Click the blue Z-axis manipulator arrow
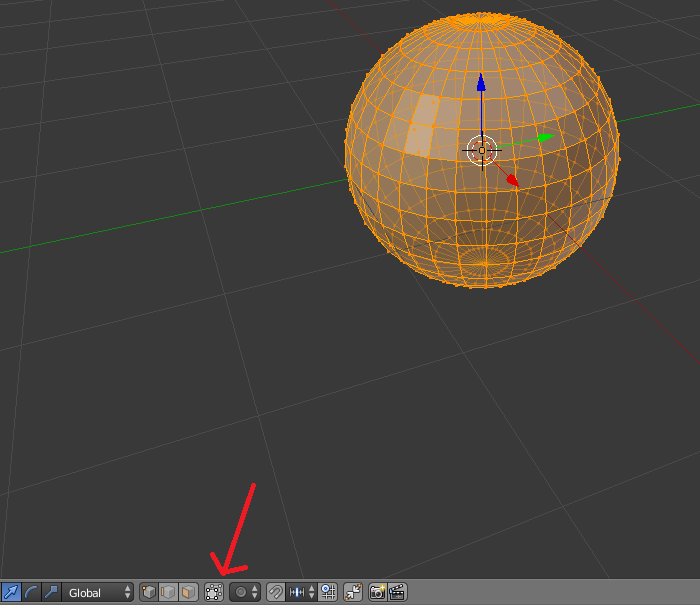Viewport: 700px width, 605px height. coord(481,83)
